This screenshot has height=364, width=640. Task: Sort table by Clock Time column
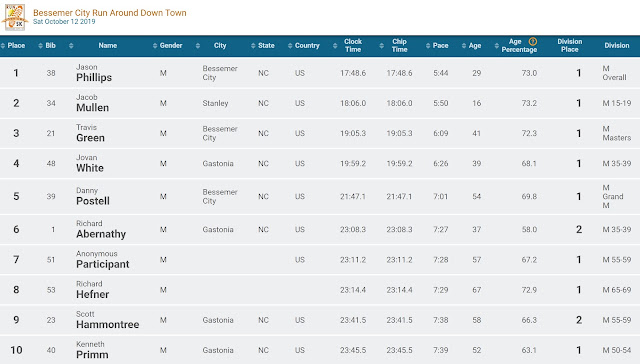353,45
